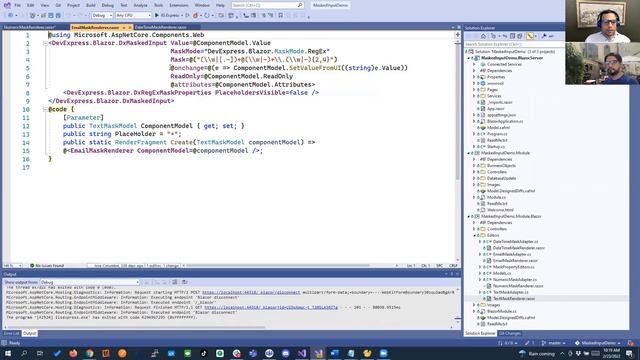
Task: Click the No issues found status indicator
Action: point(47,266)
